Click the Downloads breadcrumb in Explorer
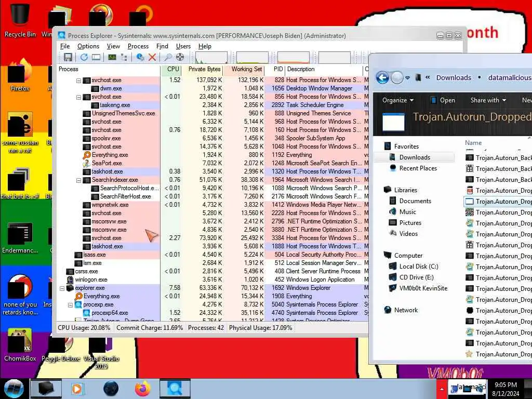The image size is (532, 399). coord(454,78)
